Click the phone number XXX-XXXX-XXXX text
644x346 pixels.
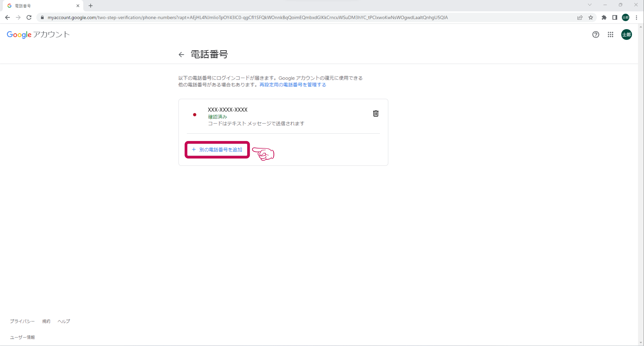[228, 110]
